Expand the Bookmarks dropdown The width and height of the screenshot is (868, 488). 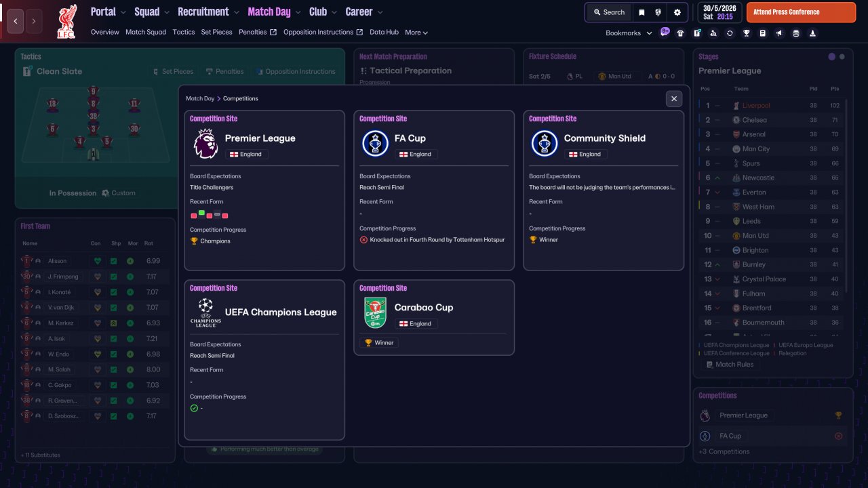tap(629, 33)
